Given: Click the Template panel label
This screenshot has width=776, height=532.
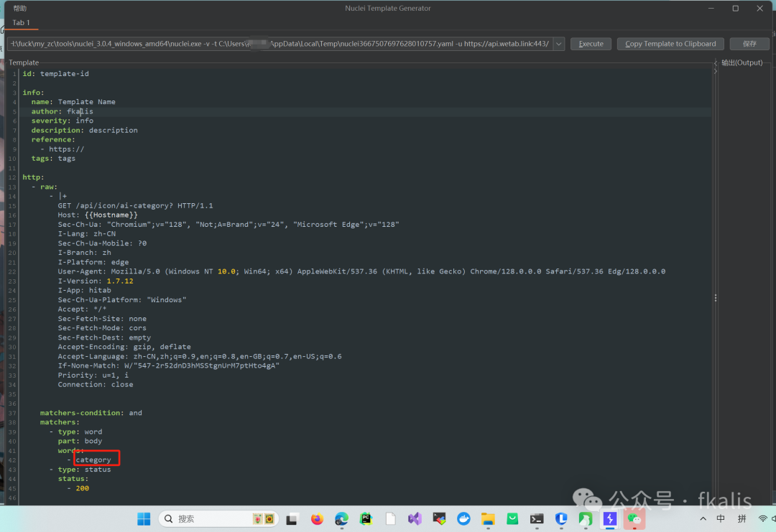Looking at the screenshot, I should point(24,62).
